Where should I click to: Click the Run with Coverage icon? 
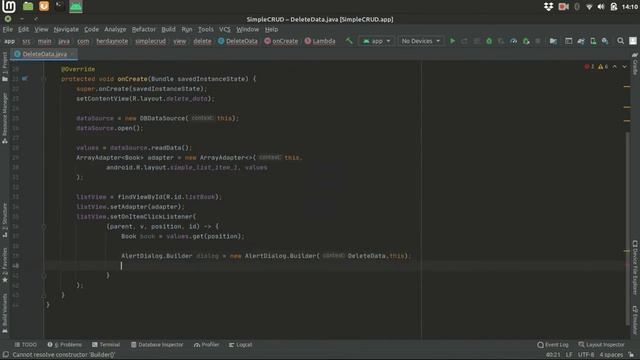pos(501,41)
